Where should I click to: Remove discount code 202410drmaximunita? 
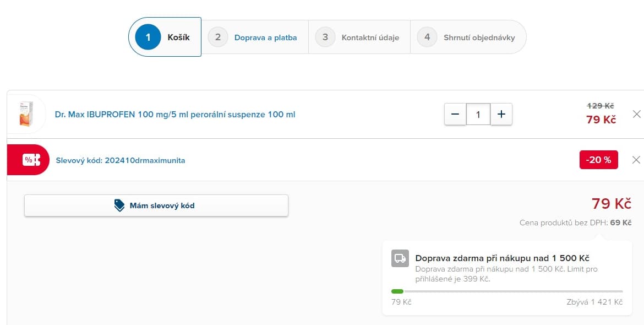coord(636,160)
